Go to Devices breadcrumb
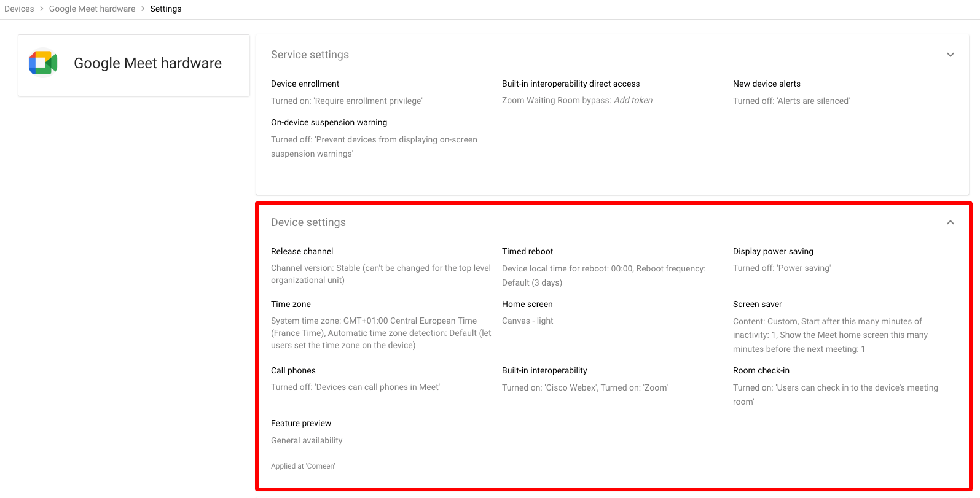Viewport: 980px width, 498px height. tap(19, 9)
